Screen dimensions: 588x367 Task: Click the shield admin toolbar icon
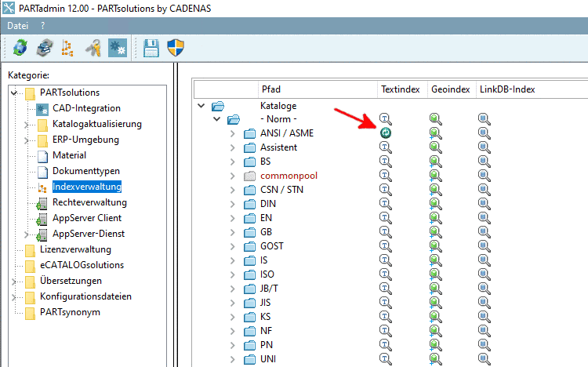point(176,48)
